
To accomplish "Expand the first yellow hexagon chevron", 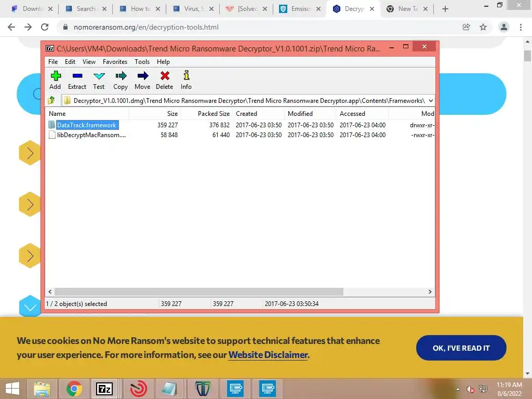I will click(x=30, y=153).
